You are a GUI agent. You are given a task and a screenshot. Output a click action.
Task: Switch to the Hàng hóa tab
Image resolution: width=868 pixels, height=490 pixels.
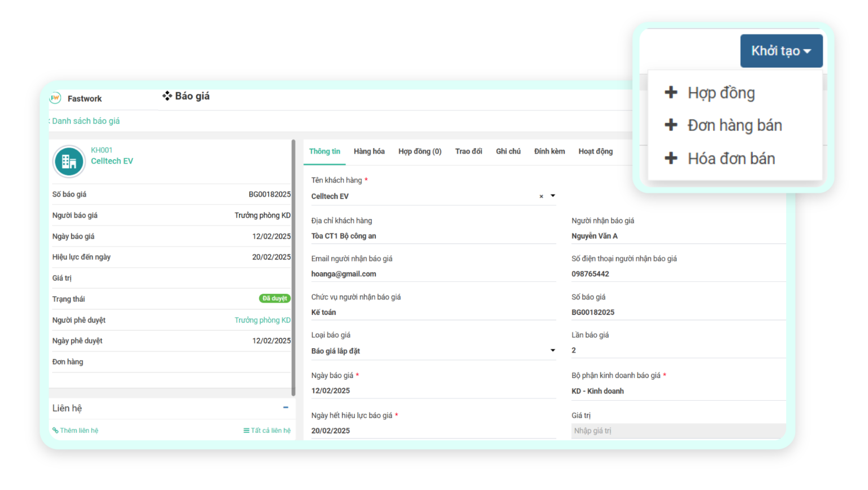(x=369, y=151)
